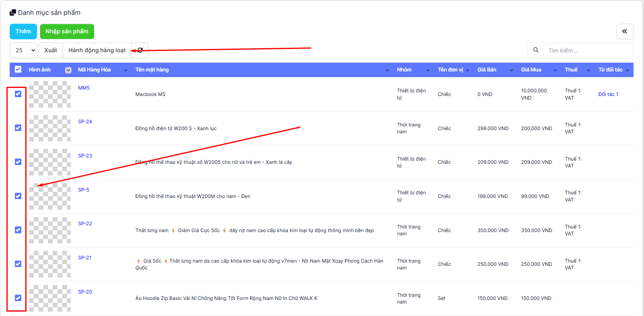Open Hành động hàng loạt menu
The image size is (644, 316).
[97, 50]
